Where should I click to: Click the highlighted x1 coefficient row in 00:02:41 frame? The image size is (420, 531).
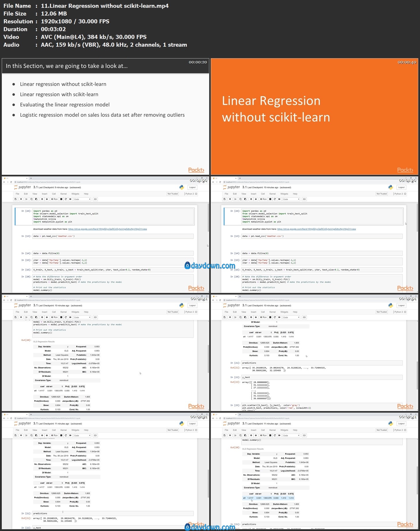(268, 498)
